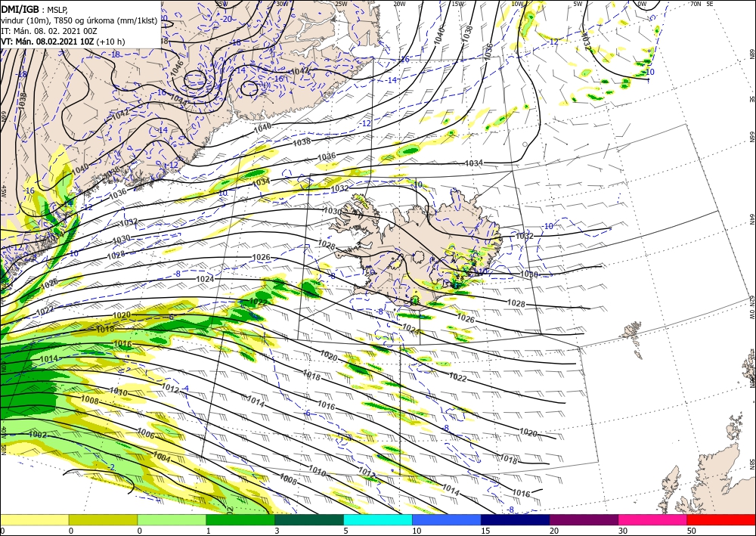Click the 5W longitude label

(x=578, y=4)
